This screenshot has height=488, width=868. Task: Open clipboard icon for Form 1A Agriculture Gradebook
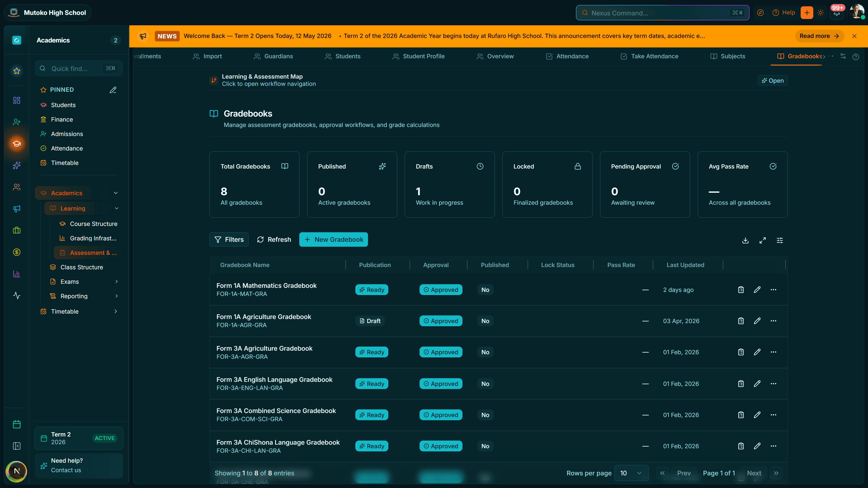[x=741, y=321]
